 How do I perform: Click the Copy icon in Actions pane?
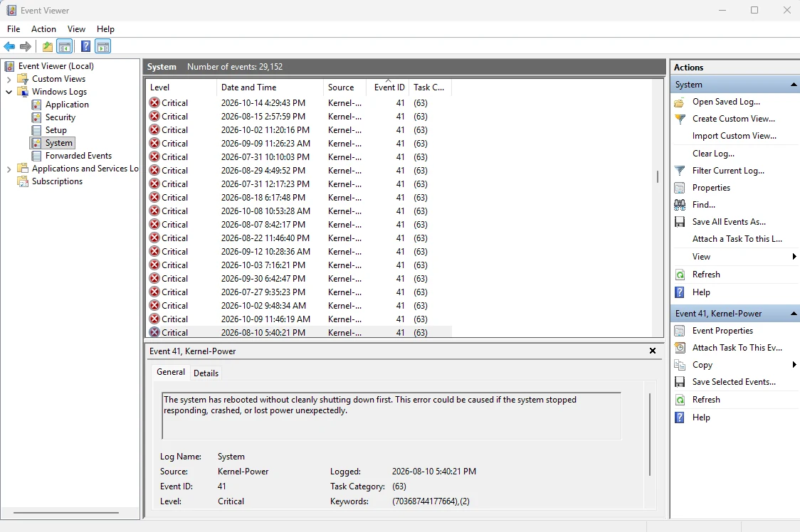coord(680,365)
